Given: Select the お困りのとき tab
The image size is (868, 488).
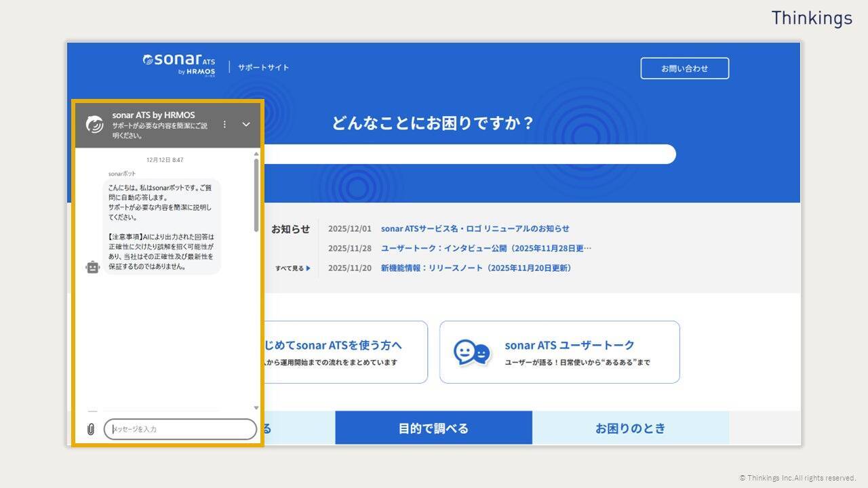Looking at the screenshot, I should [631, 428].
